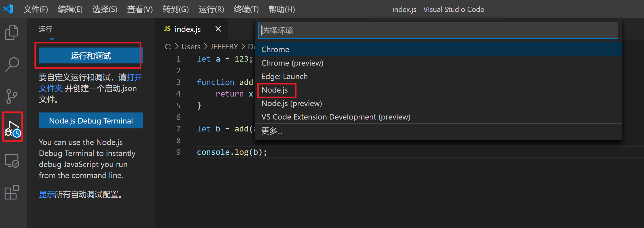Choose 更多... in environment list
This screenshot has height=228, width=644.
[x=438, y=131]
